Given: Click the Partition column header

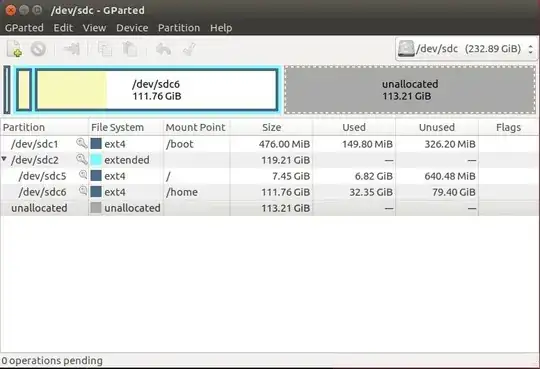Looking at the screenshot, I should click(44, 127).
